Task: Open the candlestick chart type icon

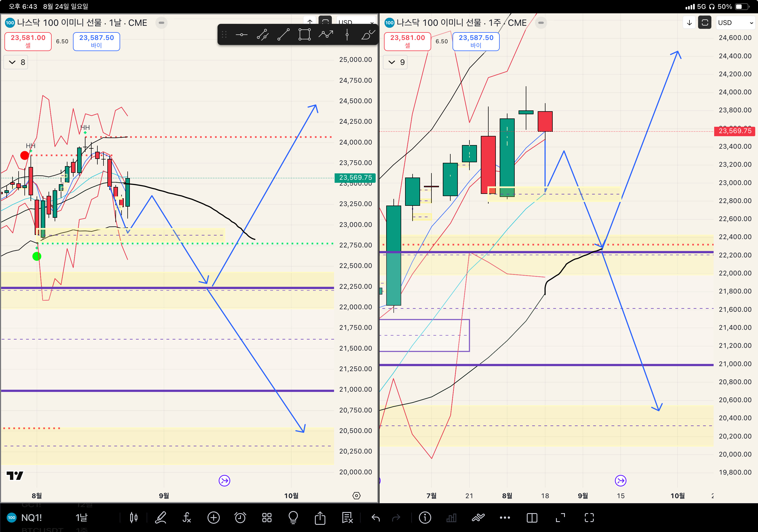Action: (134, 518)
